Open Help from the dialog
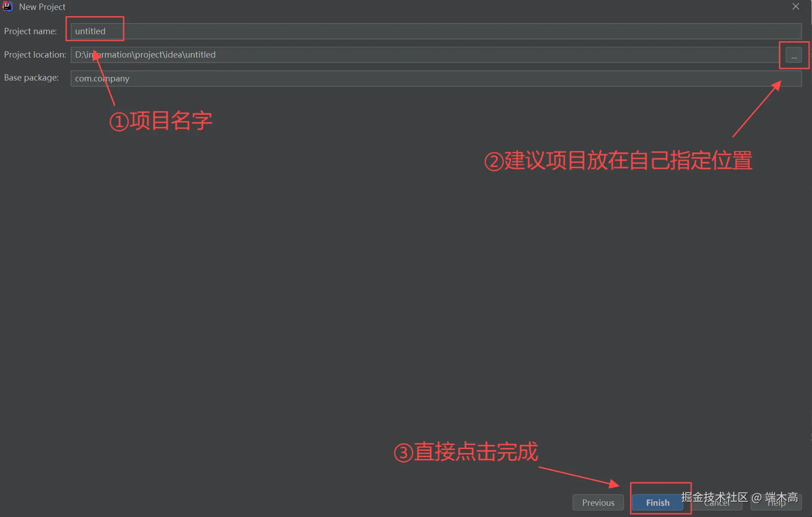The height and width of the screenshot is (517, 812). pos(776,503)
